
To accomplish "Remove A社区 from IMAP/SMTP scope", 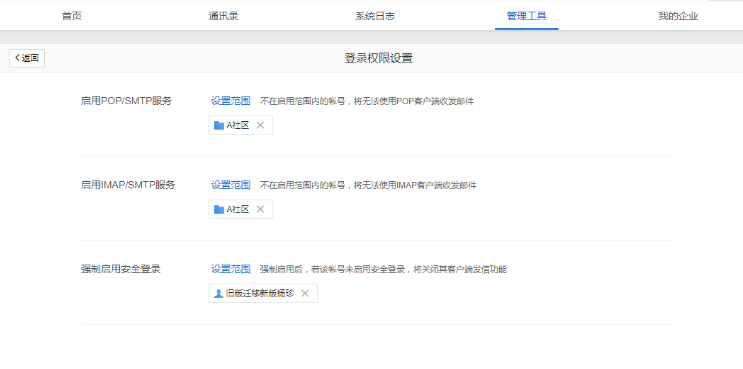I will (260, 209).
